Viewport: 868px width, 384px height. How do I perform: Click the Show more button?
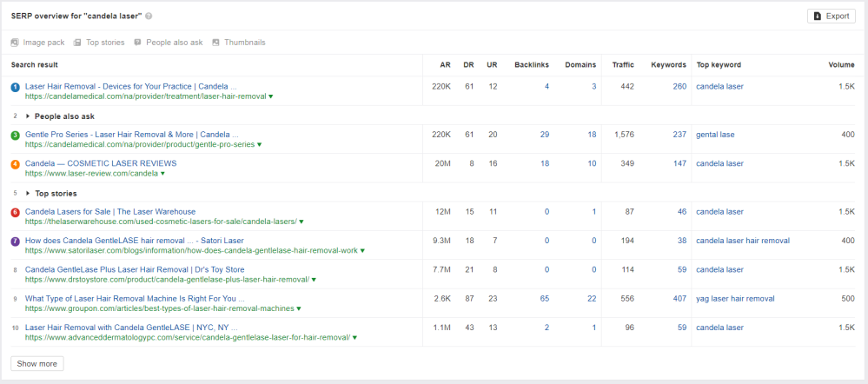36,363
